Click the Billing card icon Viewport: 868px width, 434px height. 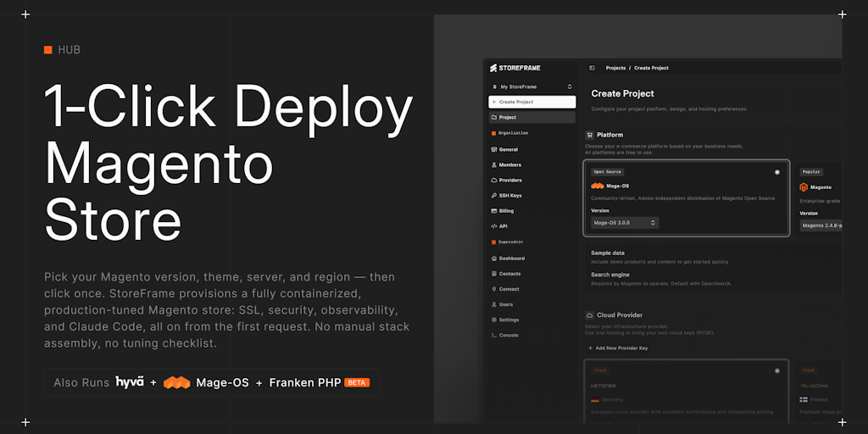click(x=494, y=211)
